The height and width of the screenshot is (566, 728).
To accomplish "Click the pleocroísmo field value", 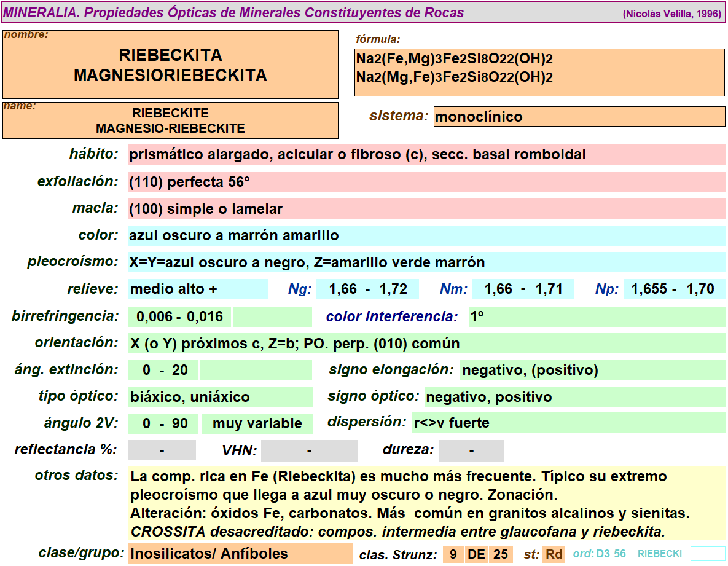I will [426, 262].
